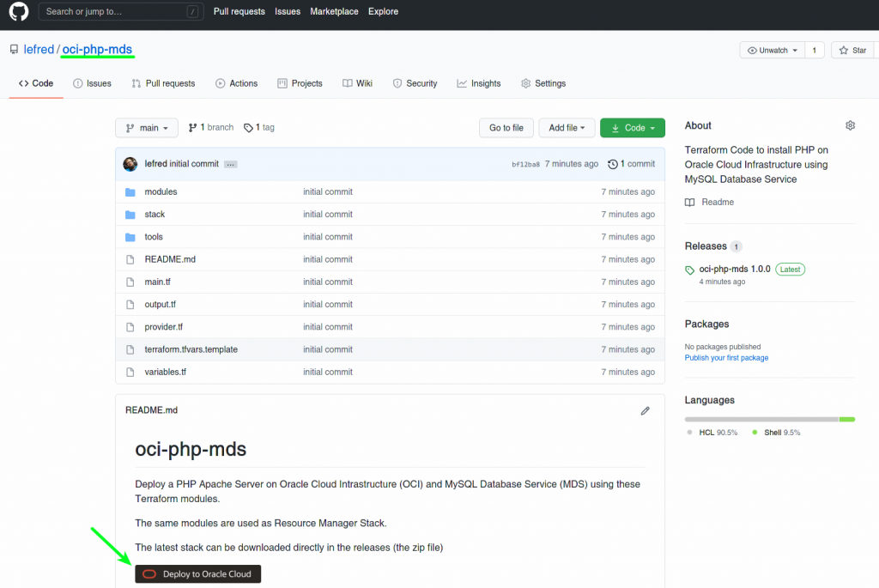Open the output.tf file
879x588 pixels.
[x=160, y=305]
